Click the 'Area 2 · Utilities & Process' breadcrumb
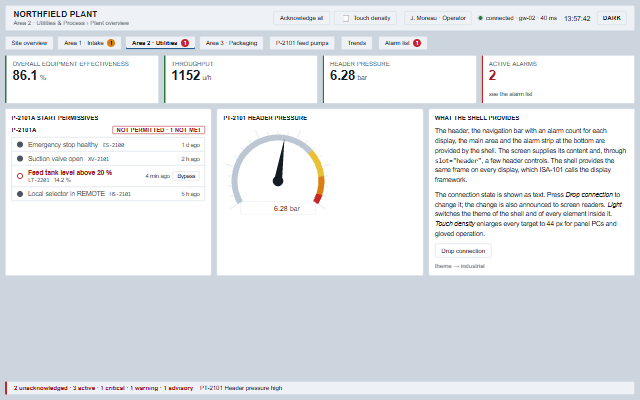640x400 pixels. pyautogui.click(x=49, y=23)
